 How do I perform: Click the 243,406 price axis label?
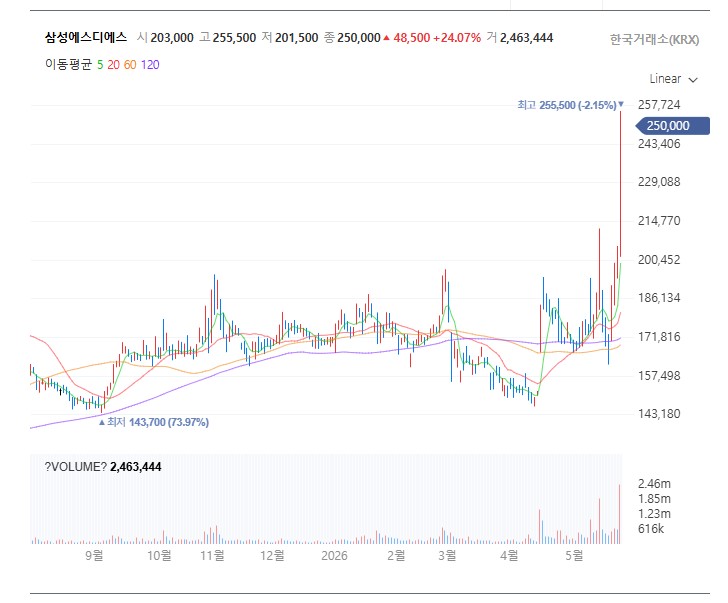point(659,144)
